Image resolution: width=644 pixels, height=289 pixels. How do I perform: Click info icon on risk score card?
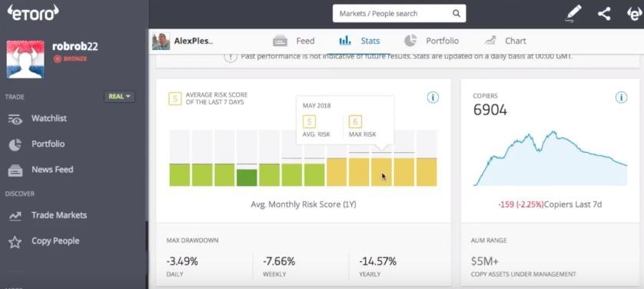tap(433, 98)
